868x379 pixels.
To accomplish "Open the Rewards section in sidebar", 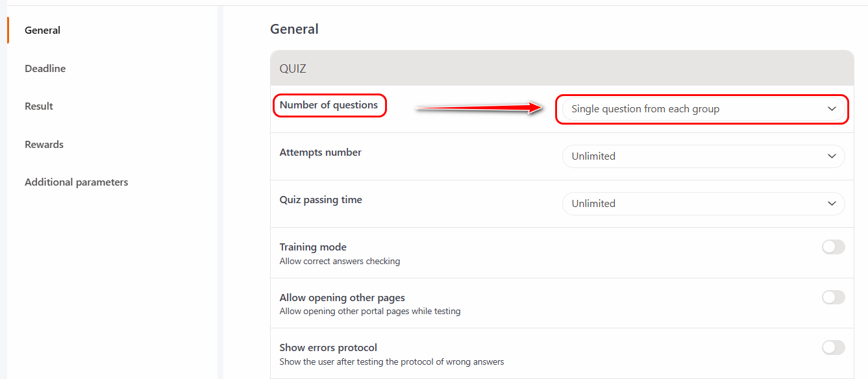I will (44, 145).
